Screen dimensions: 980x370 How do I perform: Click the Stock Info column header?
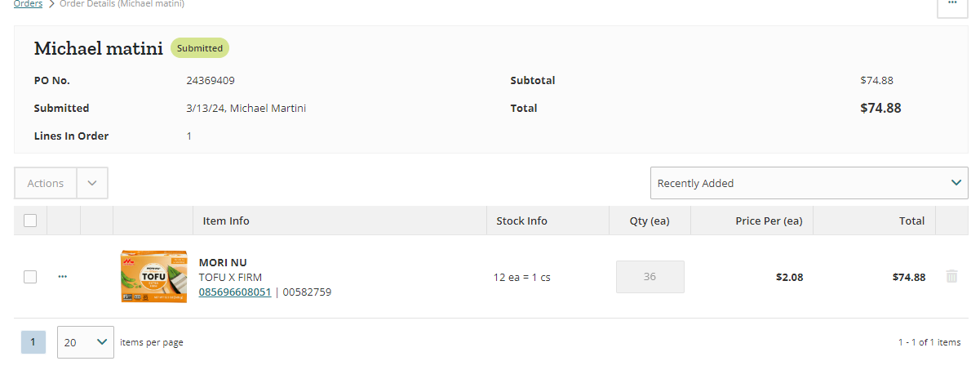pyautogui.click(x=521, y=221)
